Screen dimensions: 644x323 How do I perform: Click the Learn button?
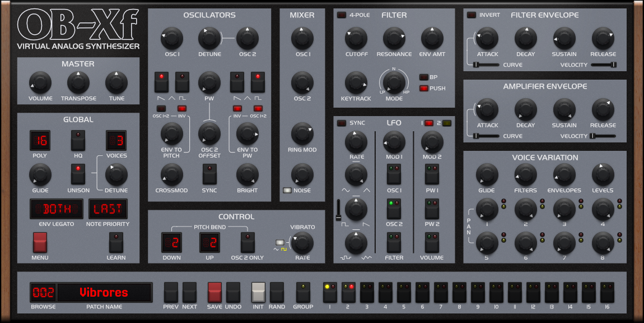click(116, 243)
